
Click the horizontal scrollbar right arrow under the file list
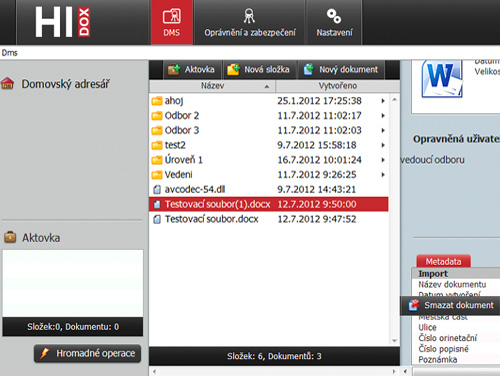coord(394,371)
